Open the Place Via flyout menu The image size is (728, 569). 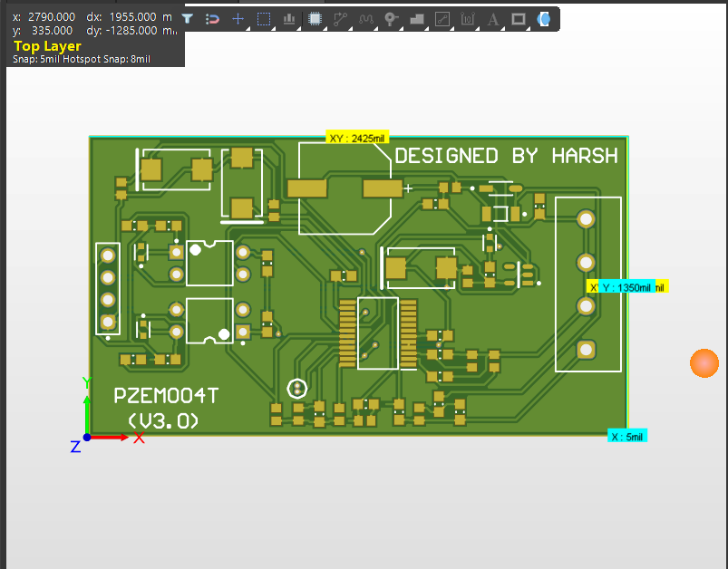click(x=400, y=28)
